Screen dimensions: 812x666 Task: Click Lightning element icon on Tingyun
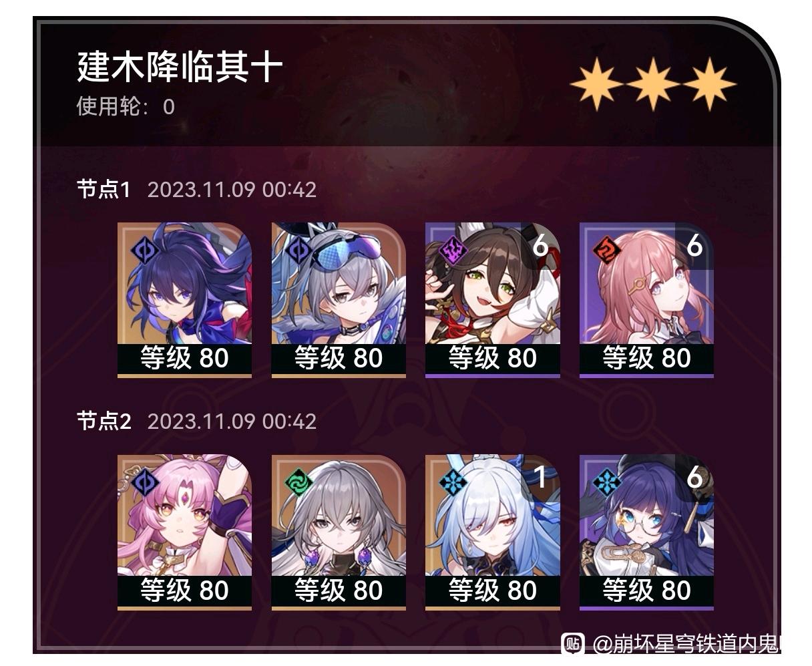453,251
